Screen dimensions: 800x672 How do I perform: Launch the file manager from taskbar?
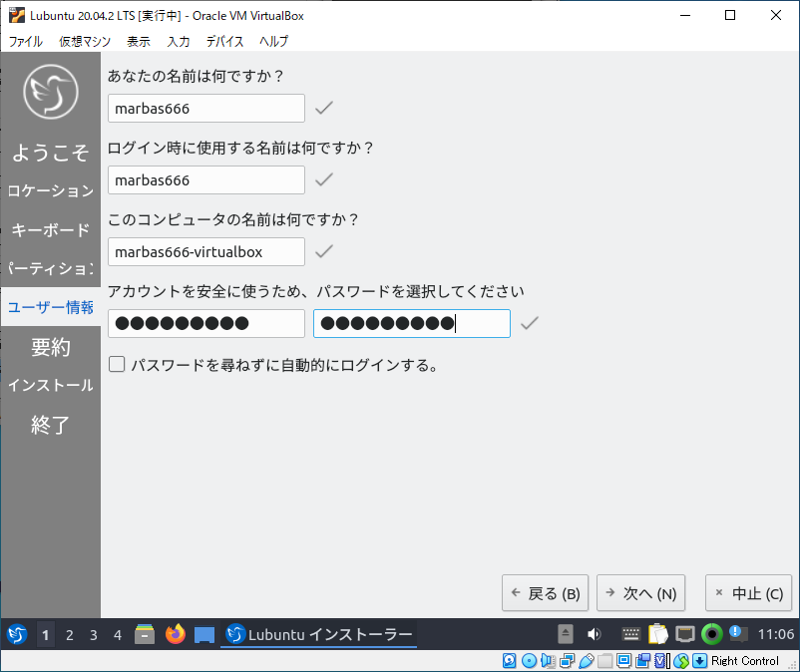pyautogui.click(x=145, y=634)
